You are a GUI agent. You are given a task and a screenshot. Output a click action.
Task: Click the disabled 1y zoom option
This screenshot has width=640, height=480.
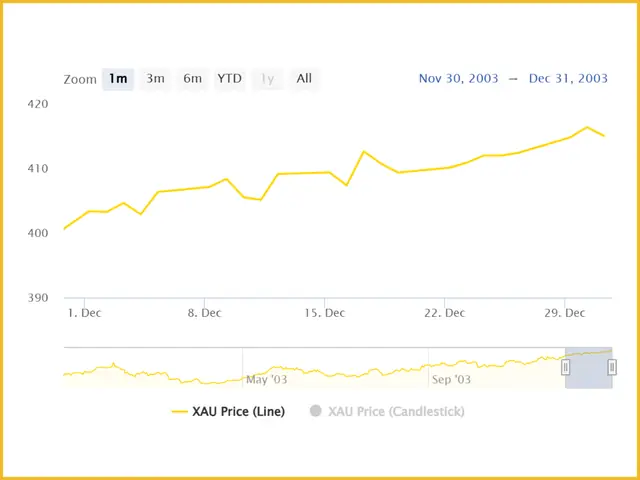pyautogui.click(x=267, y=79)
